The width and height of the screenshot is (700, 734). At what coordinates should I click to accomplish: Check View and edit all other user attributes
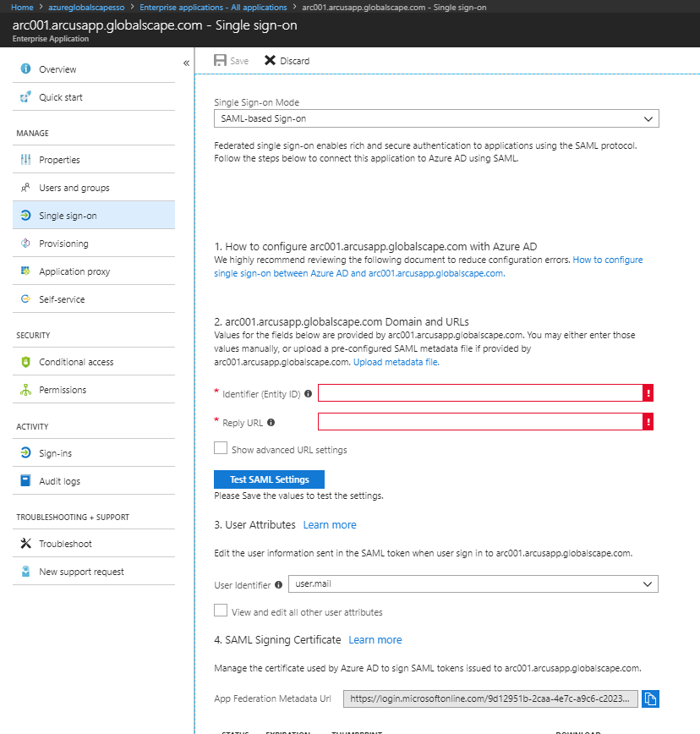[x=221, y=611]
